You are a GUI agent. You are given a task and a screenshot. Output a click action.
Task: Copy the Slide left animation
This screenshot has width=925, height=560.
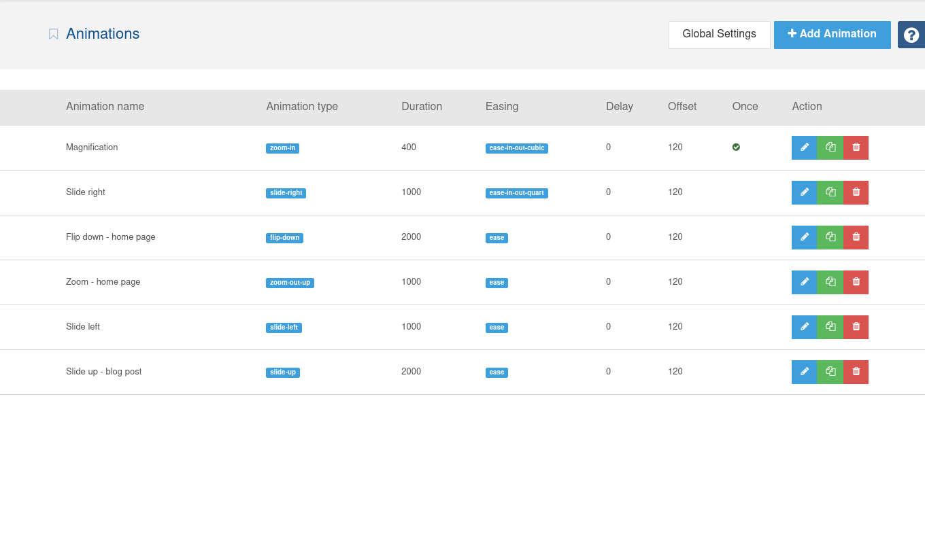830,327
